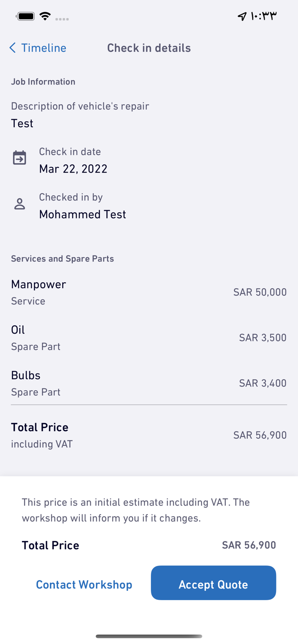Click the Bulbs spare part row

pyautogui.click(x=149, y=383)
